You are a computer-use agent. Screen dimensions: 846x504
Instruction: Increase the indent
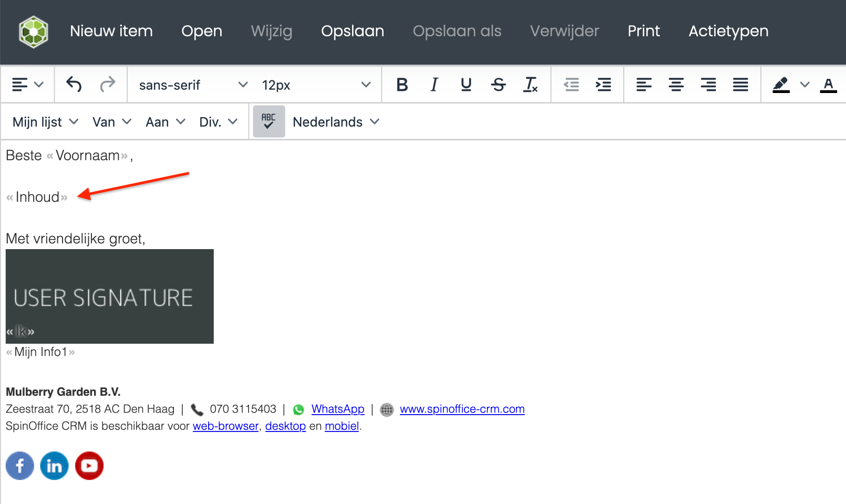coord(603,85)
